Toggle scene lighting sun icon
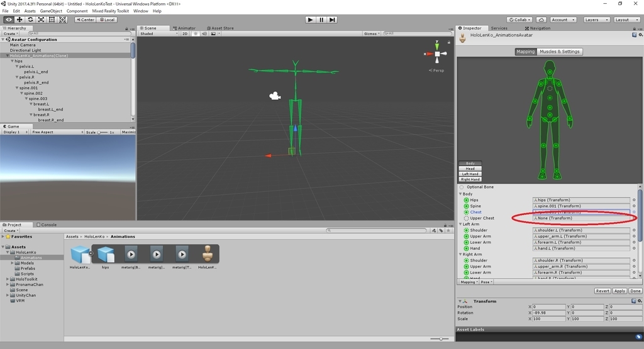Image resolution: width=644 pixels, height=349 pixels. point(196,34)
